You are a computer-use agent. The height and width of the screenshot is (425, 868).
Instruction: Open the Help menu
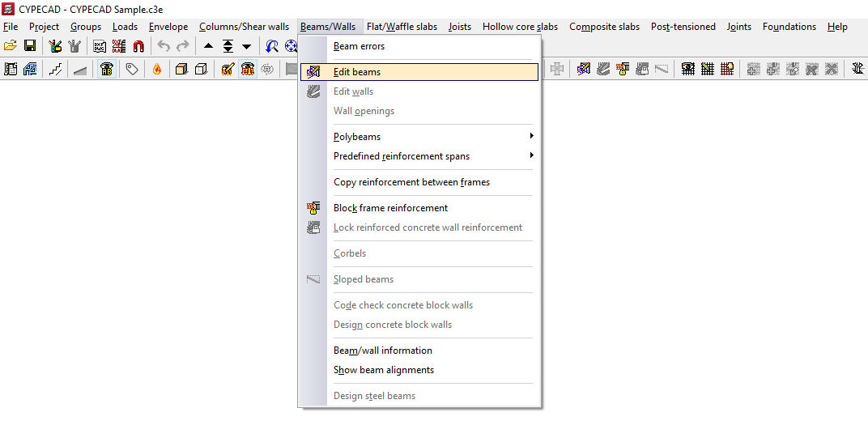(837, 27)
